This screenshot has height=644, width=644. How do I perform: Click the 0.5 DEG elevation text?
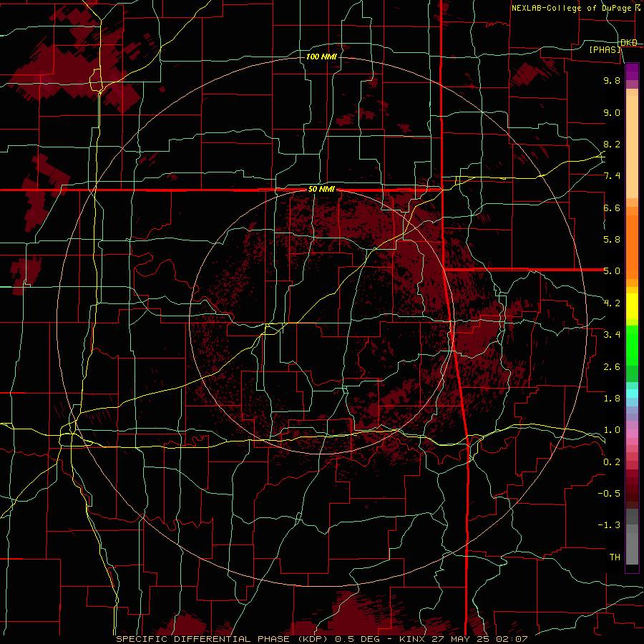click(356, 639)
